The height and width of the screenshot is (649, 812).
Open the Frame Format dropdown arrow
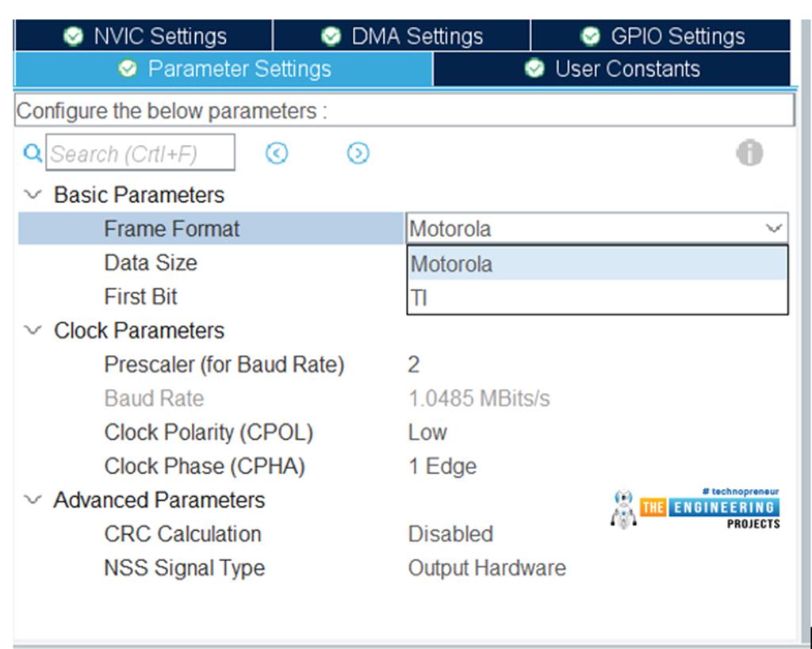pyautogui.click(x=775, y=228)
